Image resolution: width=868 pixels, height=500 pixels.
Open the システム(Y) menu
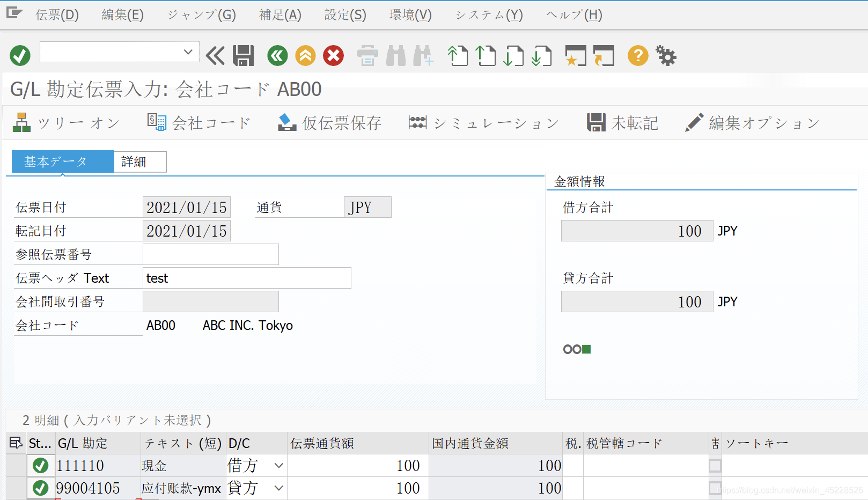pos(489,15)
